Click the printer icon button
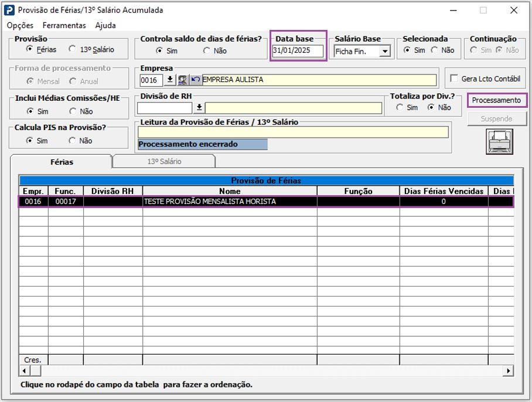Image resolution: width=532 pixels, height=402 pixels. (499, 141)
